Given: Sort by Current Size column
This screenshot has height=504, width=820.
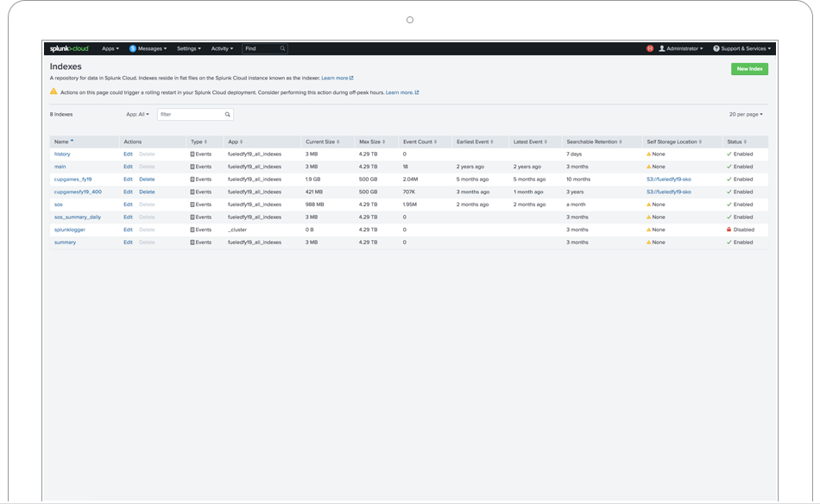Looking at the screenshot, I should click(323, 142).
